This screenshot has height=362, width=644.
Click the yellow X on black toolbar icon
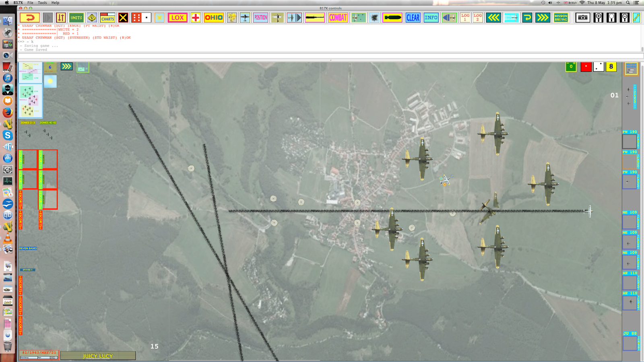click(123, 18)
